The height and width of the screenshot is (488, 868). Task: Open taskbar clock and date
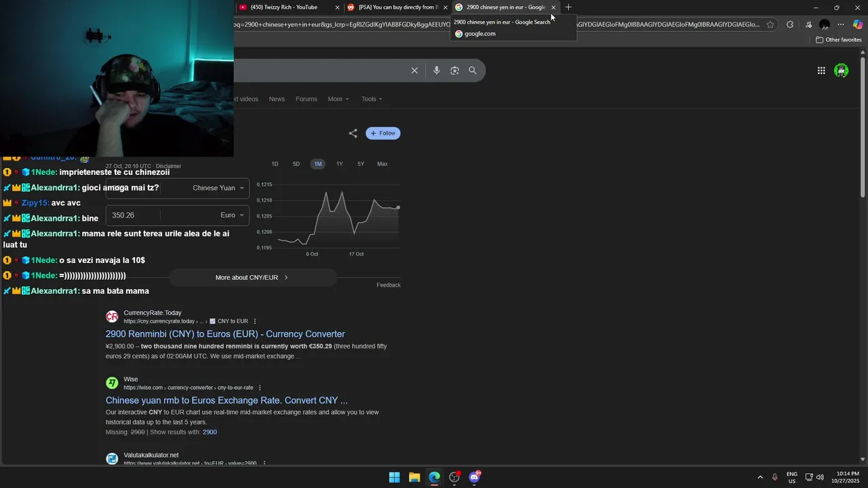click(x=848, y=477)
